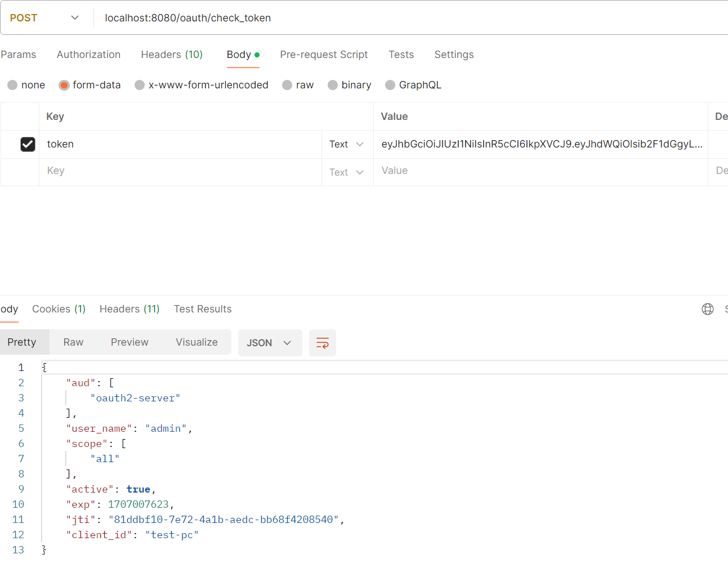Click the "test-pc" client_id value
Viewport: 728px width, 577px height.
172,535
